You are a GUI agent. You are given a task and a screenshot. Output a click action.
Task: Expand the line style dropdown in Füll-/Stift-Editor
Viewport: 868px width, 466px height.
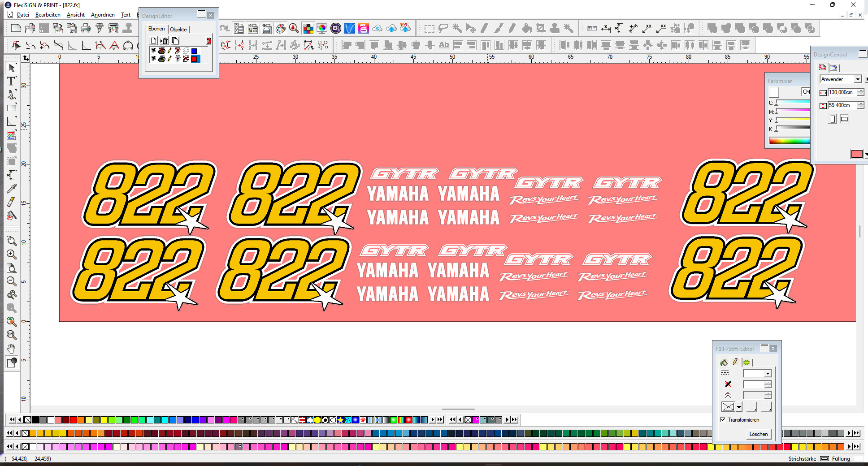[768, 374]
